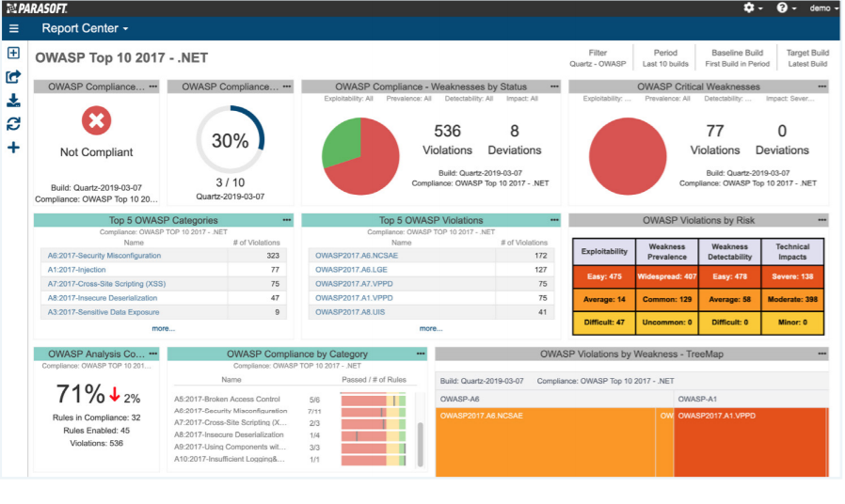This screenshot has height=504, width=845.
Task: Open the Filter Quartz - OWASP selector
Action: 598,58
